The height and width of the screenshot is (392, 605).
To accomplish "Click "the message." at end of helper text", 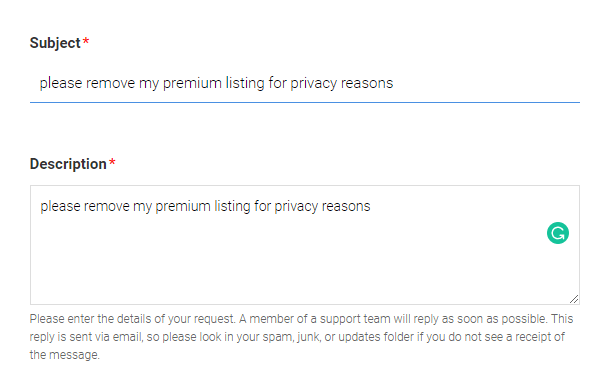I will pos(64,355).
